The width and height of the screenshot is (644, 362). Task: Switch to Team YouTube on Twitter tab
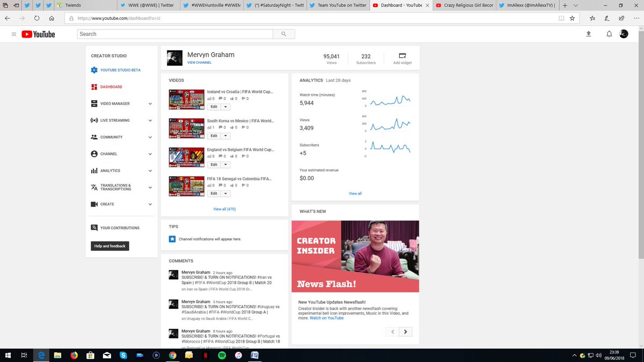338,5
